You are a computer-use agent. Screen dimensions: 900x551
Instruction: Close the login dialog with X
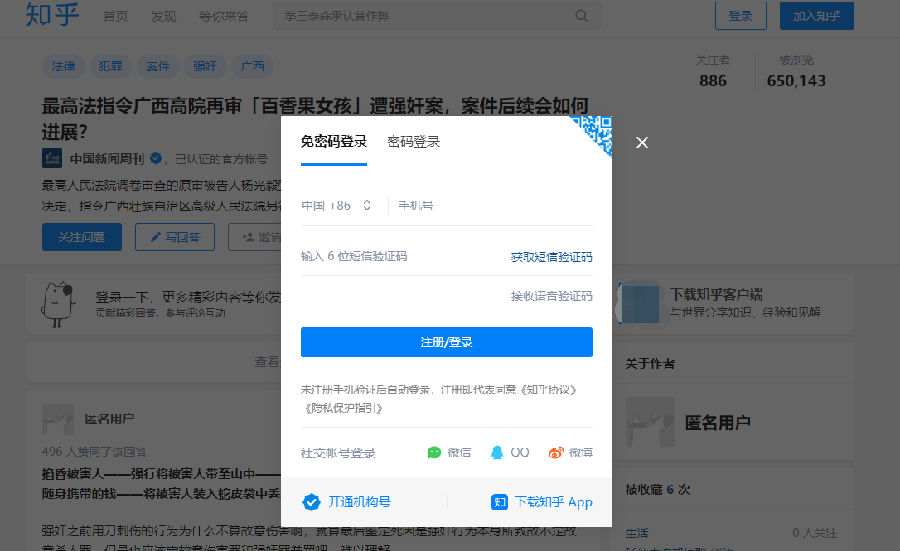pyautogui.click(x=642, y=142)
